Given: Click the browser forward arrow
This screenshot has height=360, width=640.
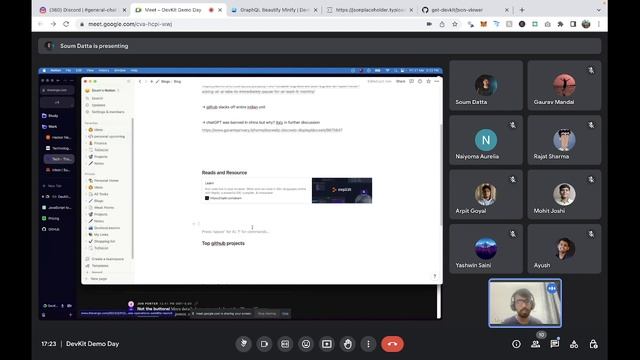Looking at the screenshot, I should pyautogui.click(x=53, y=24).
